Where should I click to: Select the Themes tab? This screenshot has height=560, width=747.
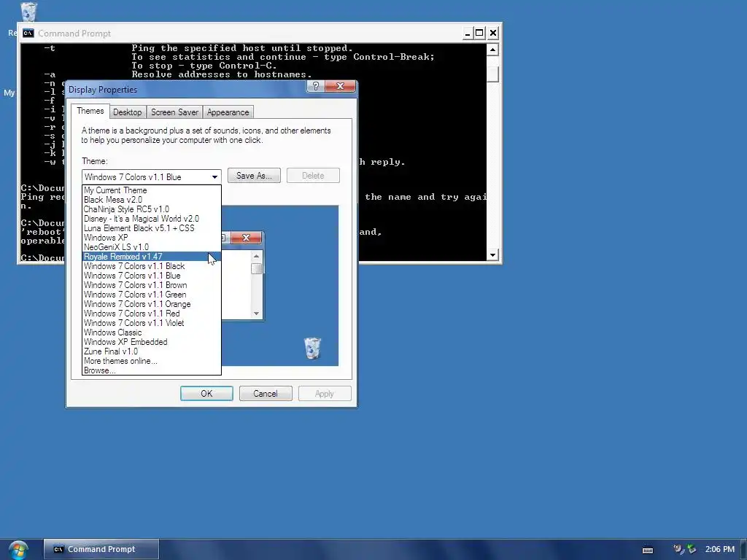(90, 111)
